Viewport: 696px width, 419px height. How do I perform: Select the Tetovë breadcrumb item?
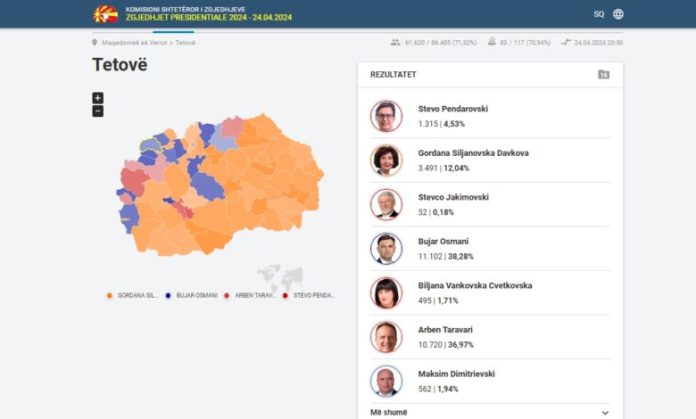(x=186, y=43)
